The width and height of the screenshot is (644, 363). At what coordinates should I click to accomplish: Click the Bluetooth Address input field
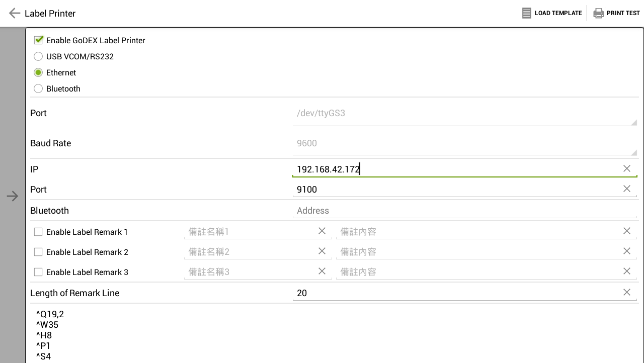(x=465, y=211)
